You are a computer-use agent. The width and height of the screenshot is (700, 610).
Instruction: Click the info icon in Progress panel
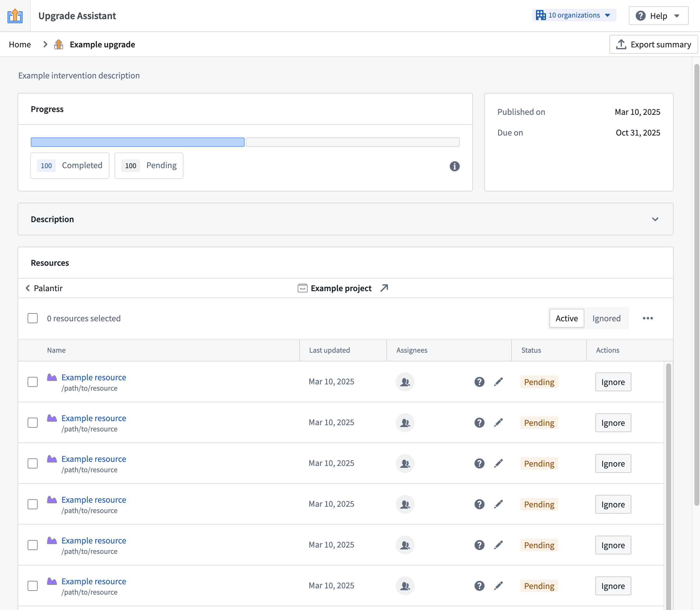click(x=454, y=166)
